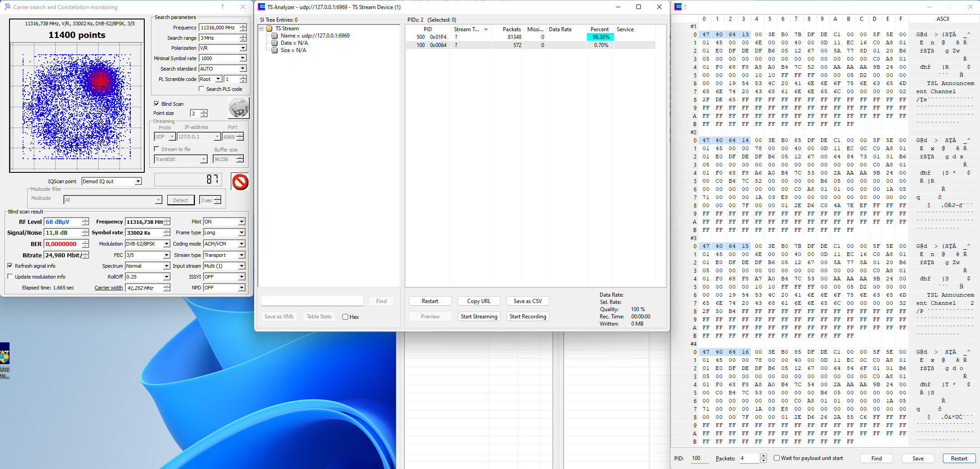Select the TS Stream root node icon
Viewport: 980px width, 469px height.
click(270, 28)
